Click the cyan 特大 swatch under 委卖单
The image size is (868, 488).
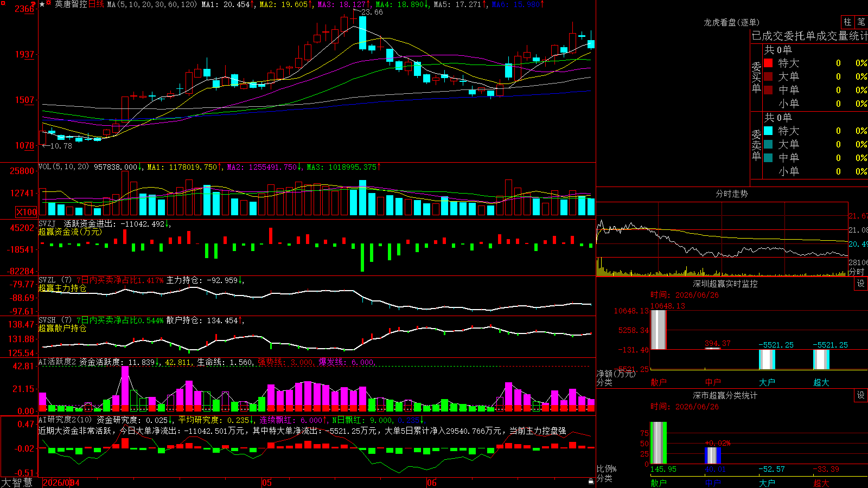click(x=768, y=131)
